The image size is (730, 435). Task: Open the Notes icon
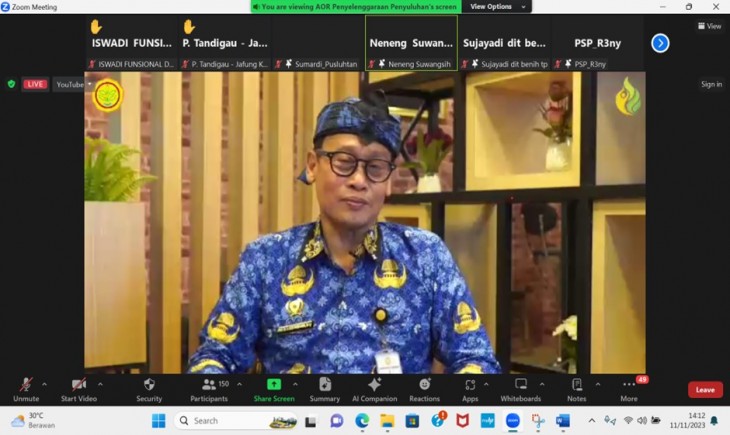pos(576,385)
